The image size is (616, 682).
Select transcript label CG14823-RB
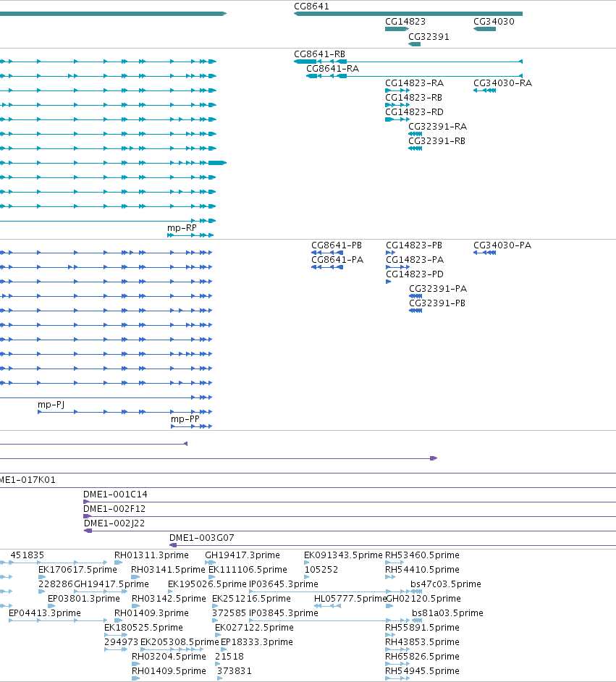pyautogui.click(x=413, y=98)
